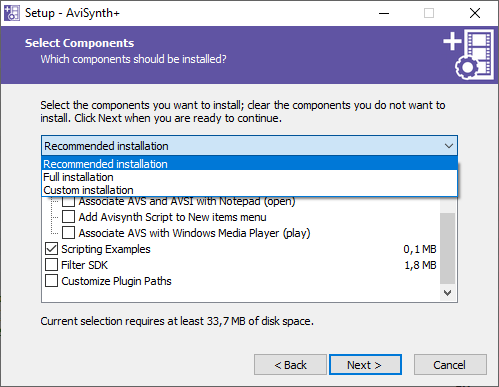
Task: Close the AviSynth+ setup window
Action: tap(475, 13)
